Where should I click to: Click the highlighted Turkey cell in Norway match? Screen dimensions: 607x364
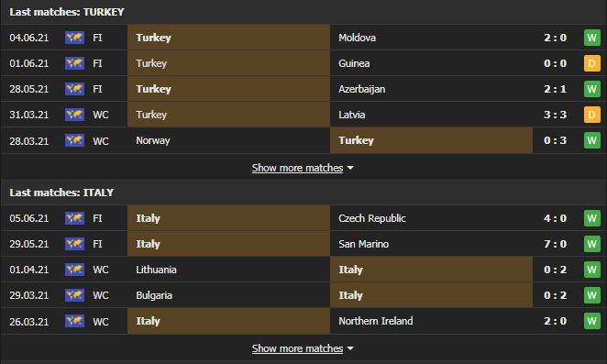(431, 140)
